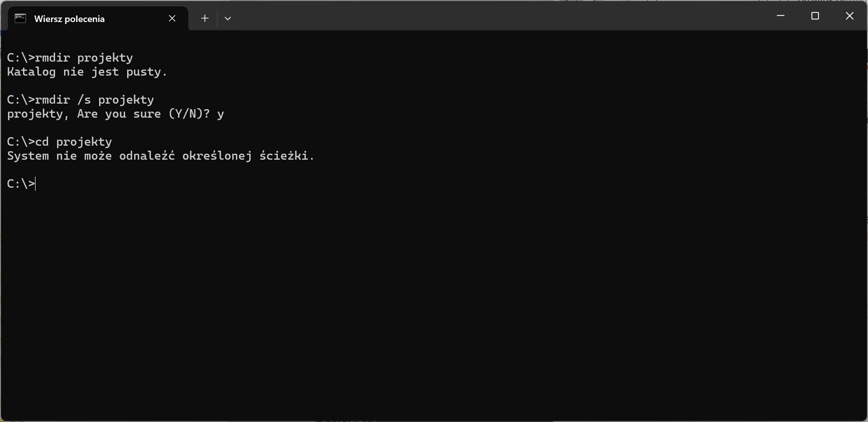Close the Wiersz polecenia tab
Viewport: 868px width, 422px height.
pos(172,19)
